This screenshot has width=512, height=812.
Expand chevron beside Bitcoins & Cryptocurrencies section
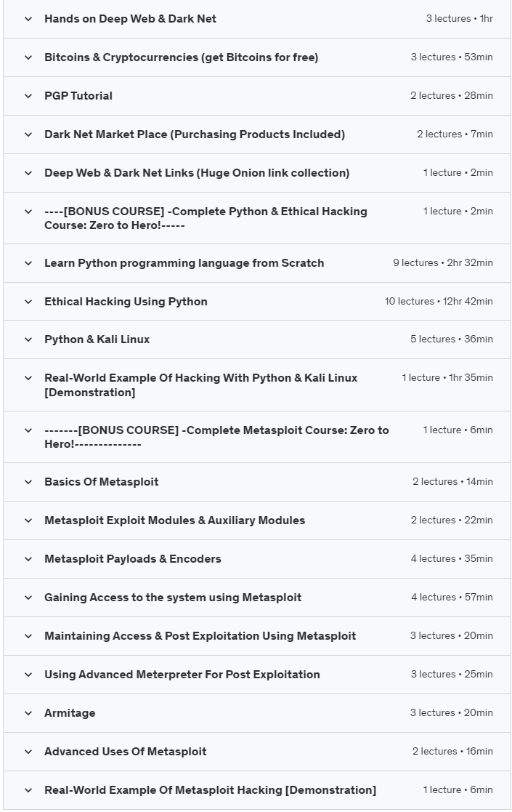28,57
